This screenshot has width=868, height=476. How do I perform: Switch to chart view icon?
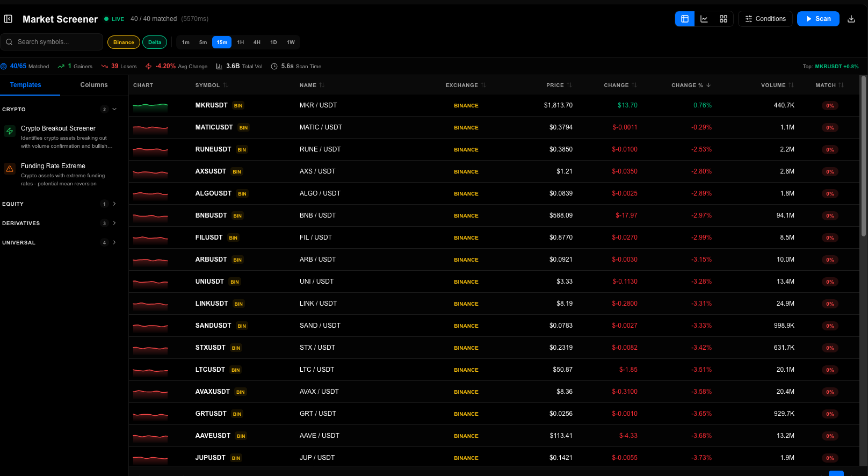point(704,19)
